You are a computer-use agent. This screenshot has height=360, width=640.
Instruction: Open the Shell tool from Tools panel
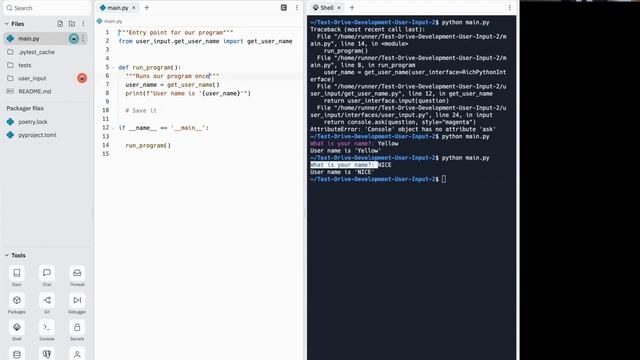(x=17, y=327)
